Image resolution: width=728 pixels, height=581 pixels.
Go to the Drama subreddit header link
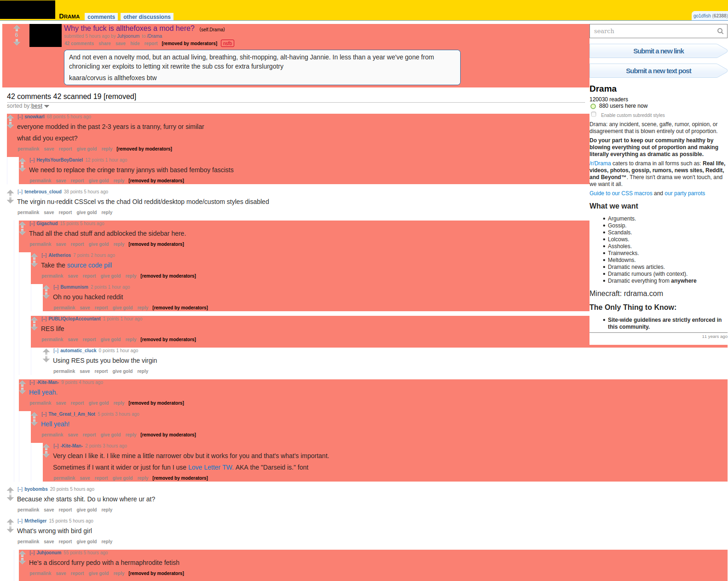click(x=69, y=16)
